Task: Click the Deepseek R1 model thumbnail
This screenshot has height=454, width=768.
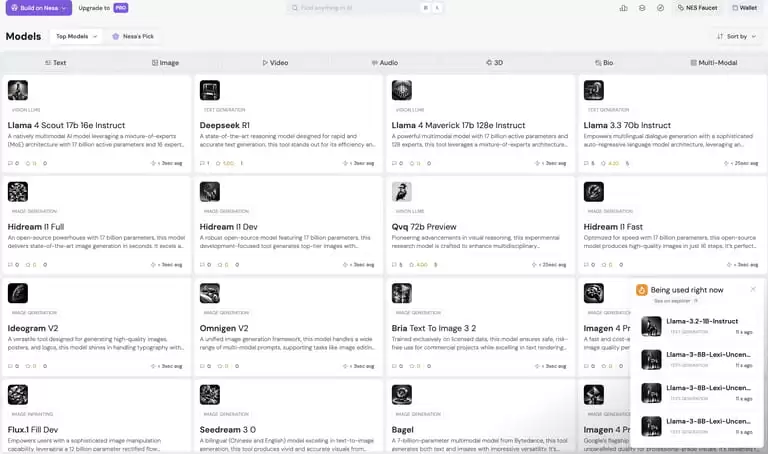Action: click(210, 90)
